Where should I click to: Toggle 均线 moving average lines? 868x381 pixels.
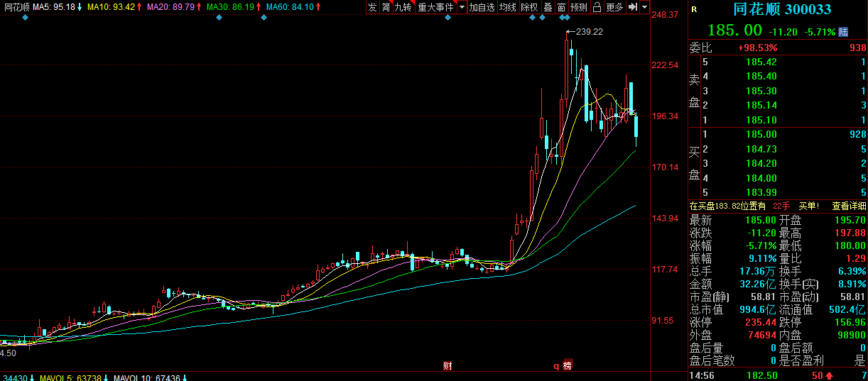point(507,7)
